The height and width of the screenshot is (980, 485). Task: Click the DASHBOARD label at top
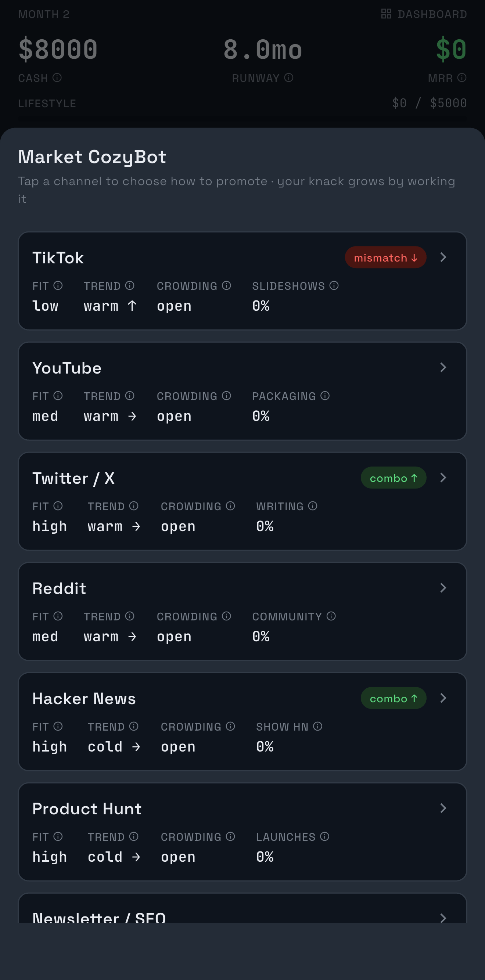point(432,14)
